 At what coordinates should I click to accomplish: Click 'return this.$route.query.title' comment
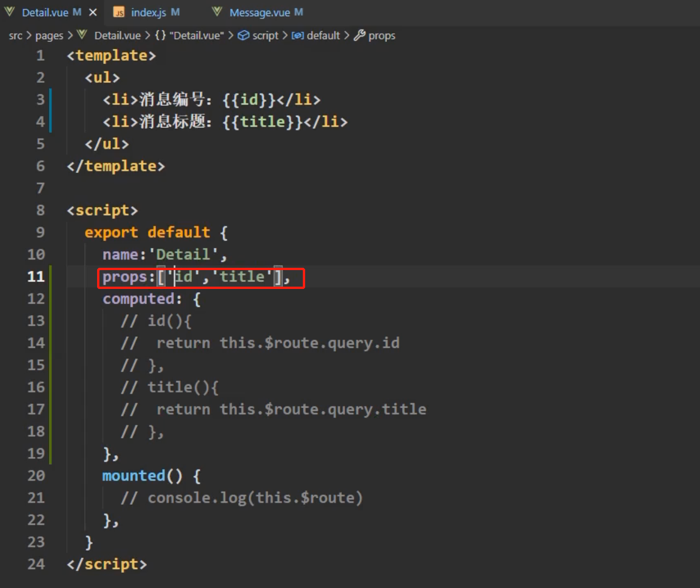coord(291,409)
